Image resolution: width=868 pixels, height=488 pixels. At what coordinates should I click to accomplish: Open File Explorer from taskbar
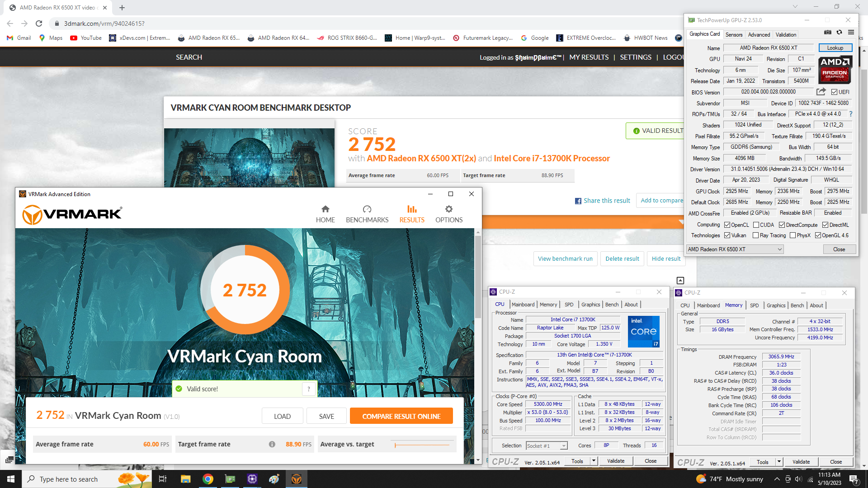[185, 479]
